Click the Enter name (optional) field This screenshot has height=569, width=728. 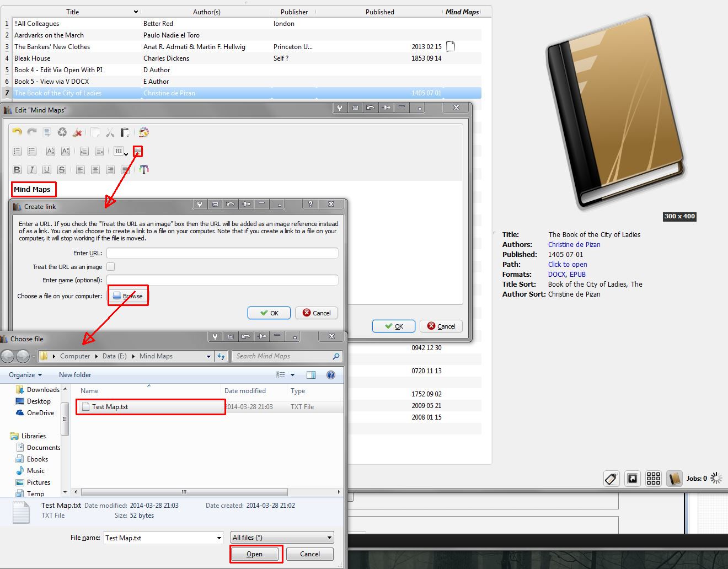click(222, 280)
